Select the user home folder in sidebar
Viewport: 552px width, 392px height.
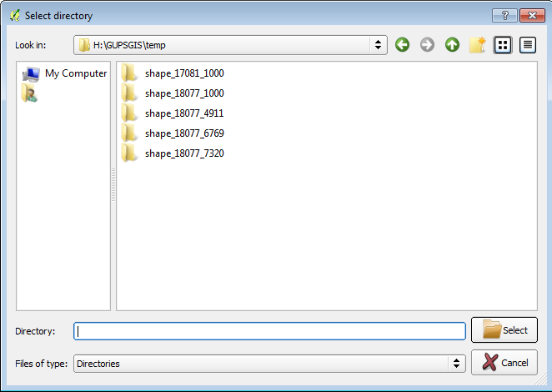29,93
